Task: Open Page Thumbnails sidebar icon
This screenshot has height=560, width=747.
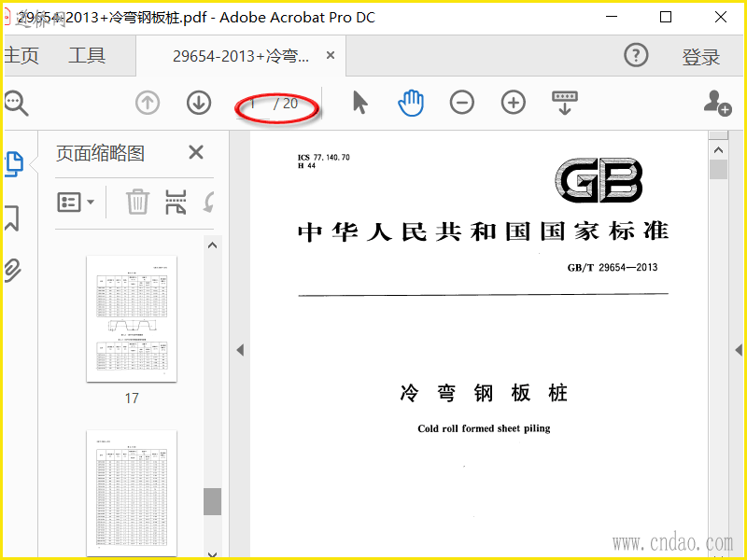Action: coord(14,164)
